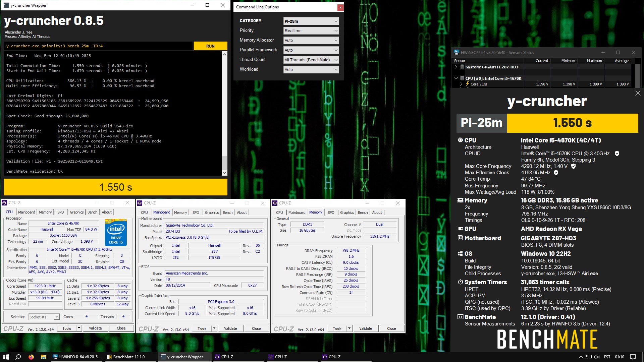The image size is (644, 362).
Task: Open the Socket #1 selection dropdown
Action: click(x=44, y=317)
